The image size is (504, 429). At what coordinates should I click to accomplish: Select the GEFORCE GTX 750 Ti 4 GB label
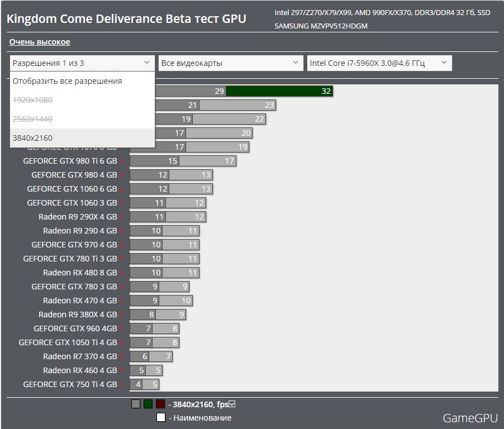[x=70, y=385]
